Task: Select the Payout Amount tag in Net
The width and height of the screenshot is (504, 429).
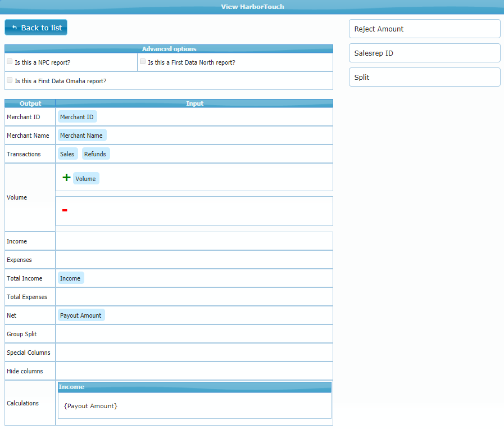Action: pyautogui.click(x=81, y=315)
